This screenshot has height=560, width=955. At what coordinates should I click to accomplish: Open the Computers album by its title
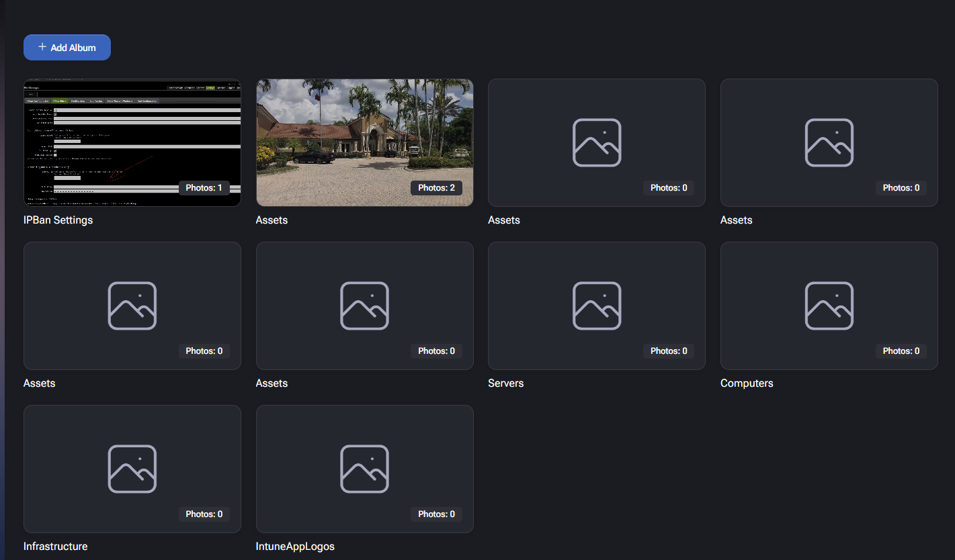747,383
